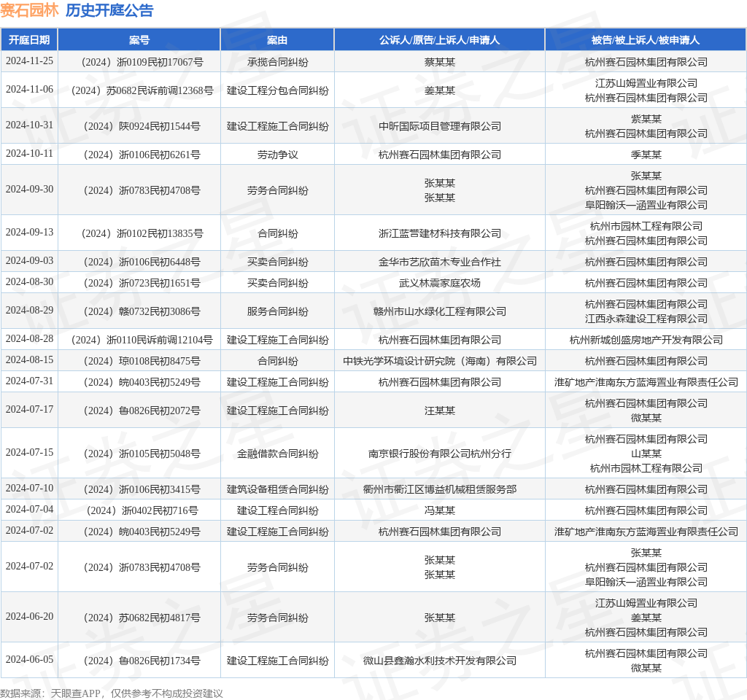This screenshot has height=700, width=747.
Task: Click case number 浙0106民初6448号
Action: coord(142,262)
